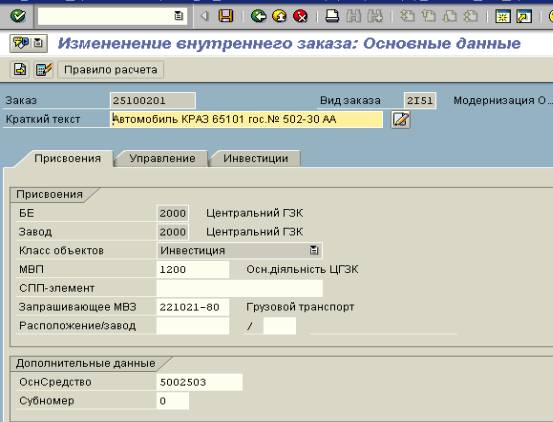The image size is (553, 422).
Task: Click the Правило расчета button
Action: pyautogui.click(x=111, y=69)
